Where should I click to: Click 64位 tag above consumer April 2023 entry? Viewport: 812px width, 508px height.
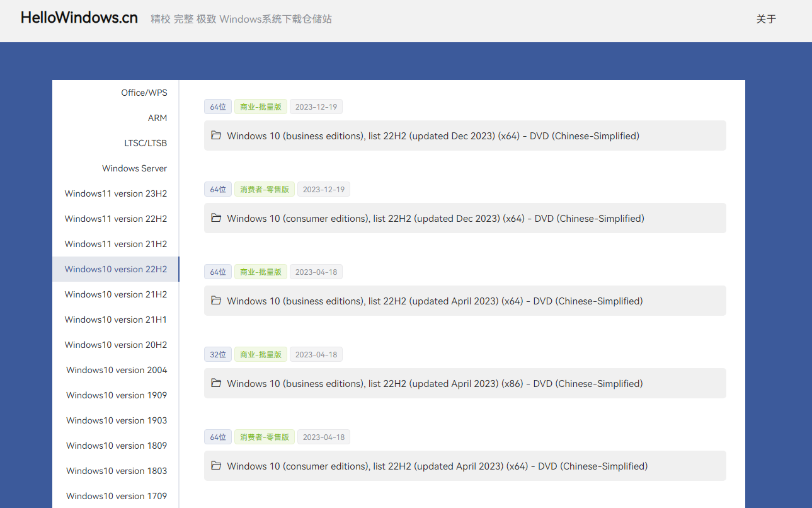(218, 437)
